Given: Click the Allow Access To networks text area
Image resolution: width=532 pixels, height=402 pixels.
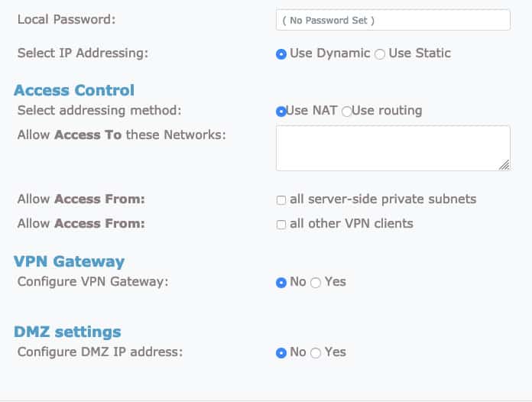Looking at the screenshot, I should [x=393, y=148].
